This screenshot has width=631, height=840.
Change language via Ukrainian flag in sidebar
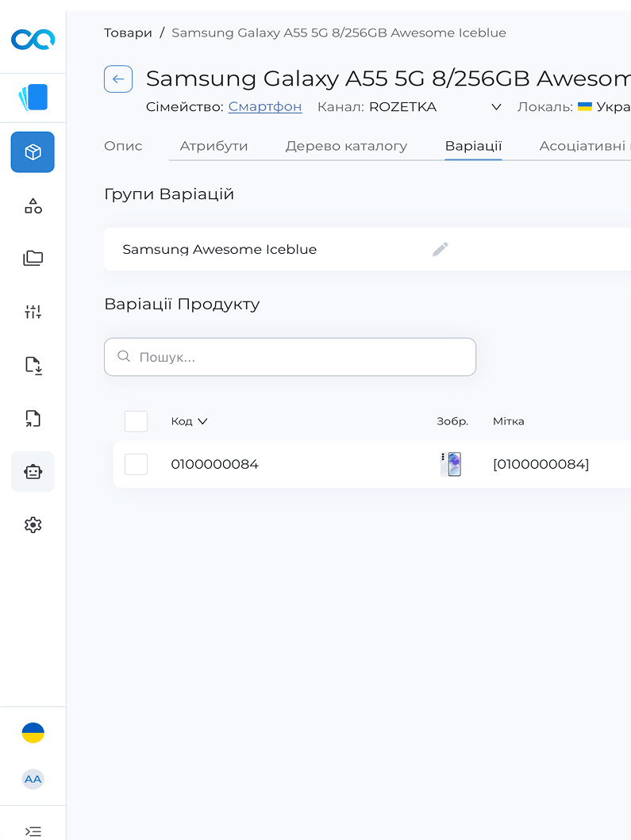[x=33, y=733]
